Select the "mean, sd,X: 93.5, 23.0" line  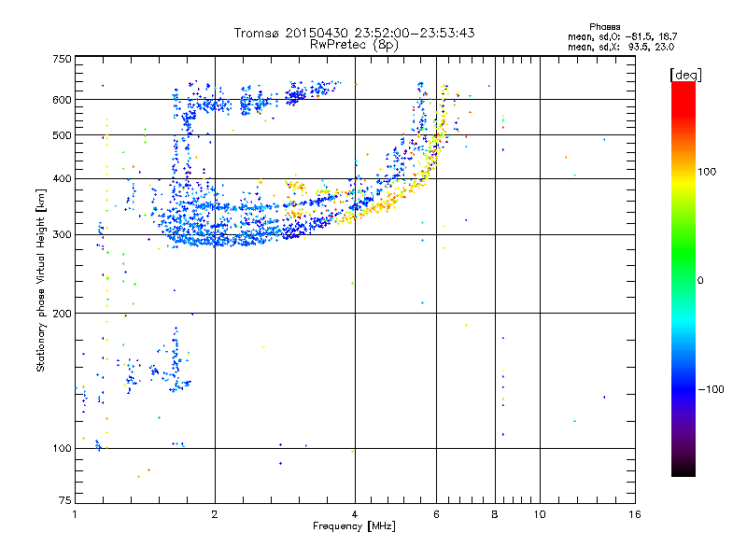point(621,47)
